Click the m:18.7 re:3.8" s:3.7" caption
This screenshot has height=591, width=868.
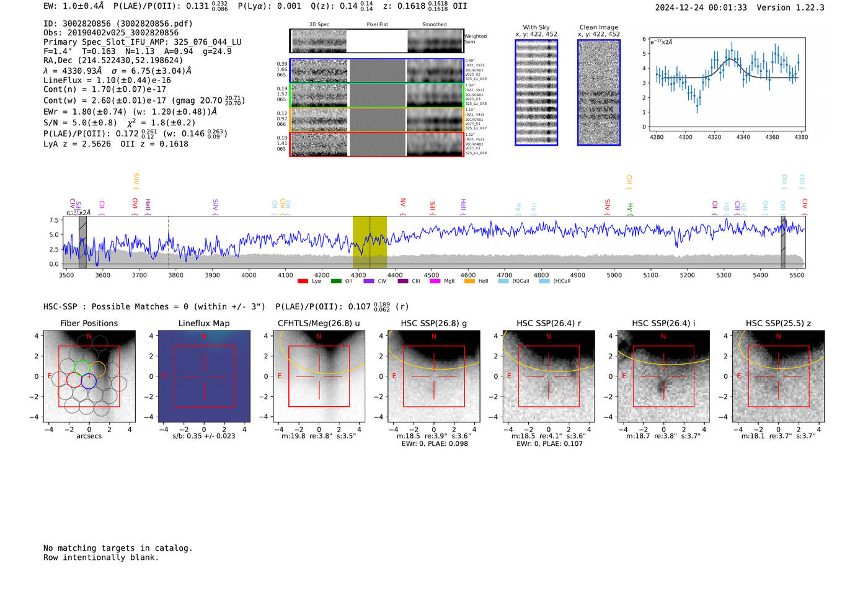(x=663, y=436)
